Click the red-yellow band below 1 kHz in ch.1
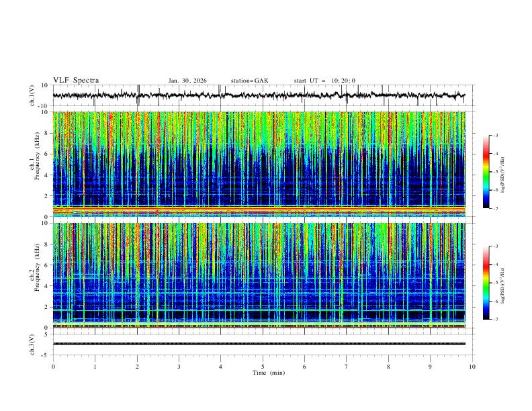Viewport: 532px width, 411px height. (x=259, y=209)
